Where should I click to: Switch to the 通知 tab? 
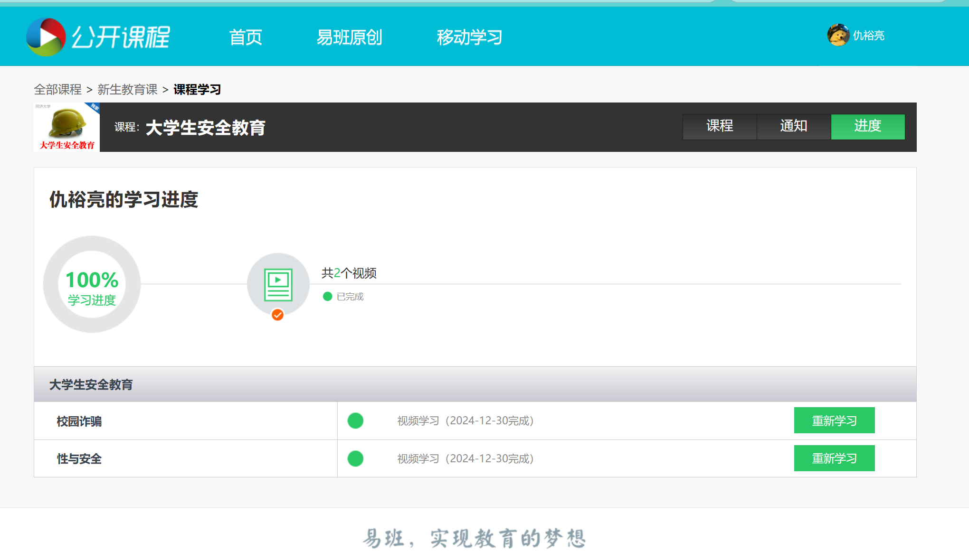tap(794, 127)
